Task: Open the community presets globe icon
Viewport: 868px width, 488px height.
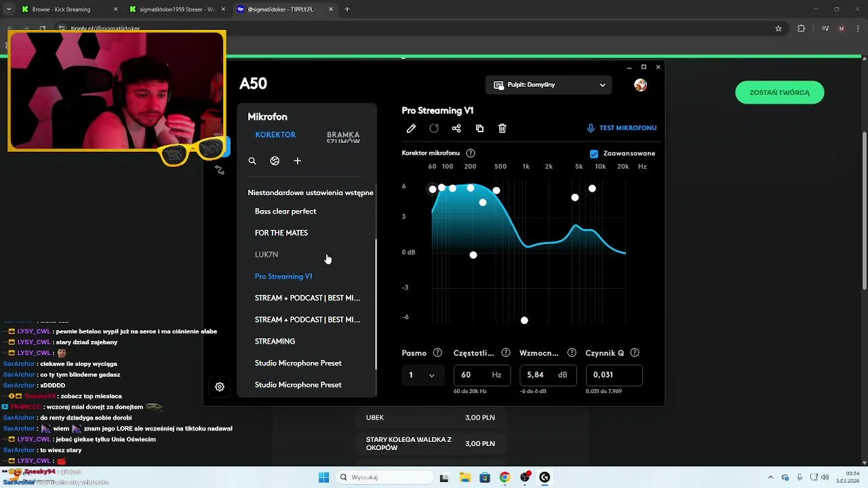Action: [275, 161]
